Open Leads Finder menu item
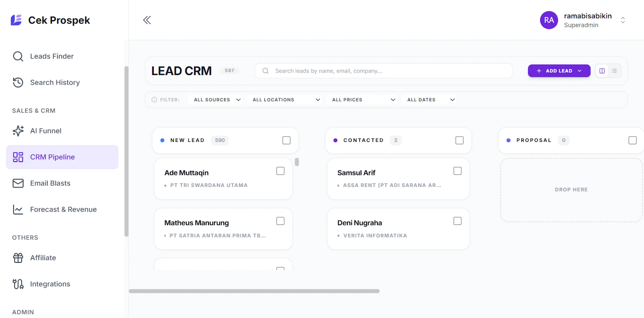 (x=62, y=56)
